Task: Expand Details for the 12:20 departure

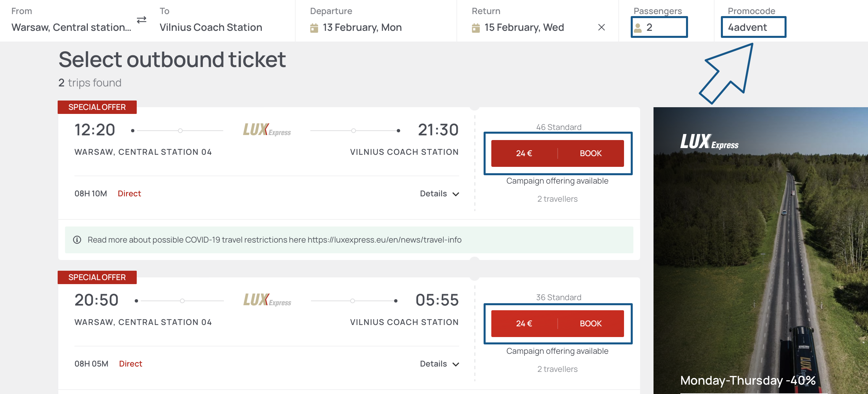Action: pos(439,194)
